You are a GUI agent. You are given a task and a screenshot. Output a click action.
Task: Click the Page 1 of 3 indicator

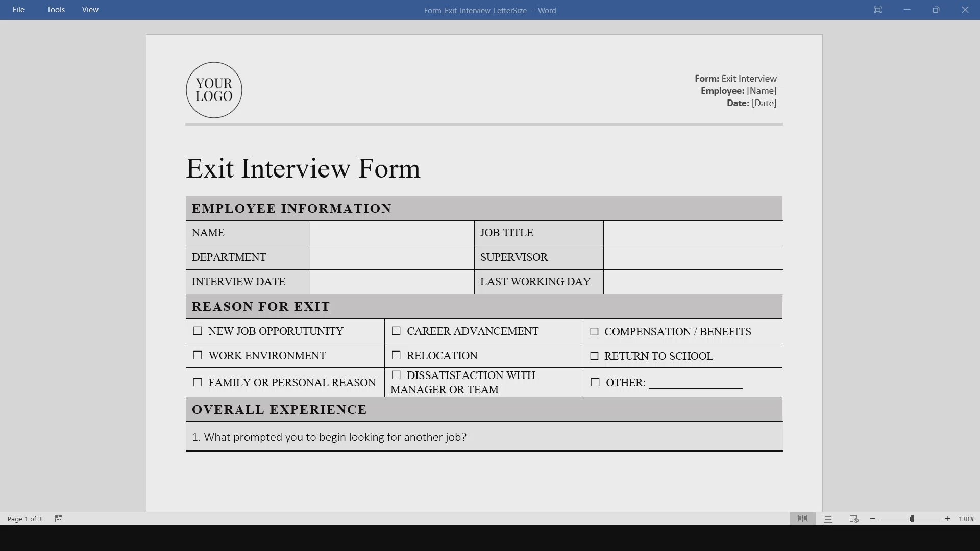tap(24, 519)
